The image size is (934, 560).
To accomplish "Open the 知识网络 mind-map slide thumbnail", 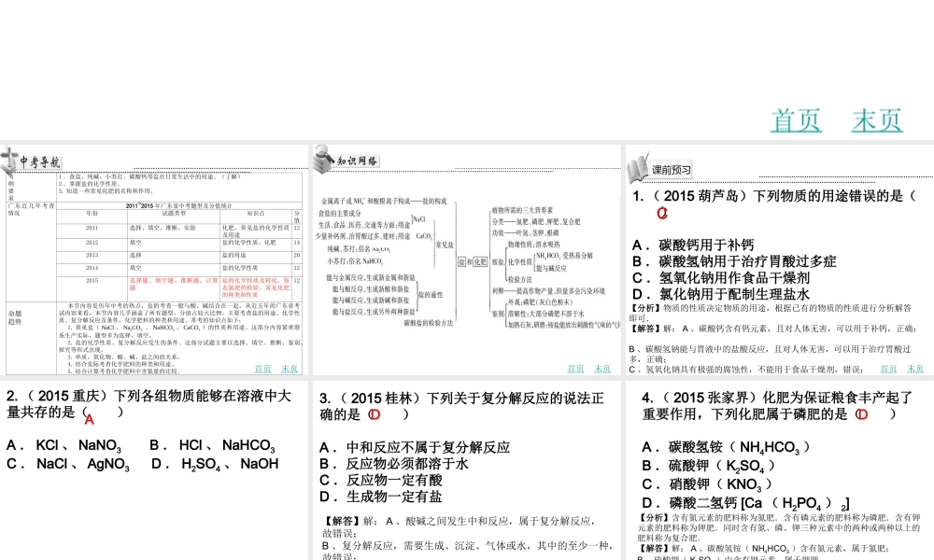I will 468,262.
